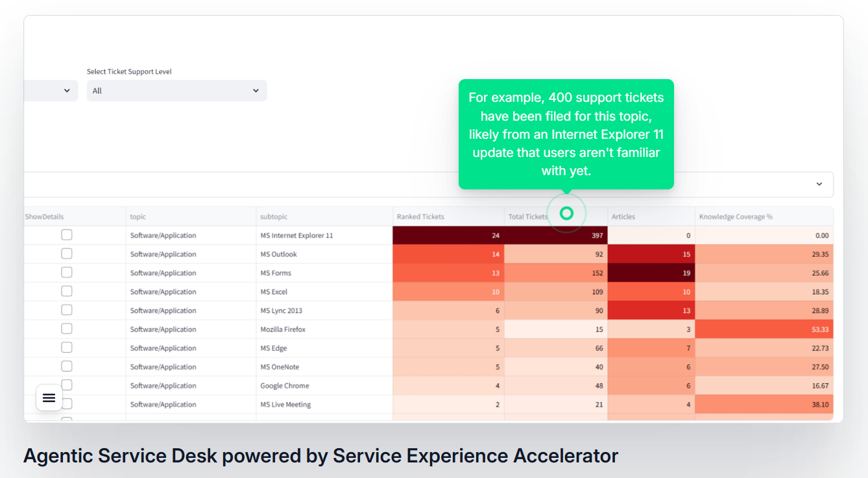Click the 13 Articles cell for MS Lync 2013
The height and width of the screenshot is (478, 868).
tap(651, 311)
